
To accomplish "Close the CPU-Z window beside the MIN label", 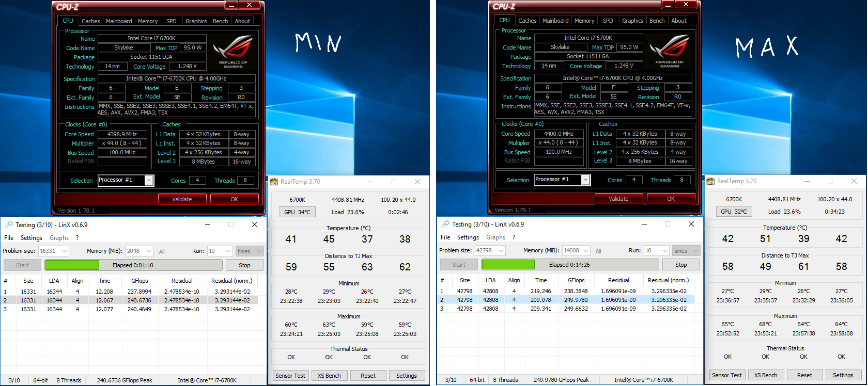I will [250, 5].
